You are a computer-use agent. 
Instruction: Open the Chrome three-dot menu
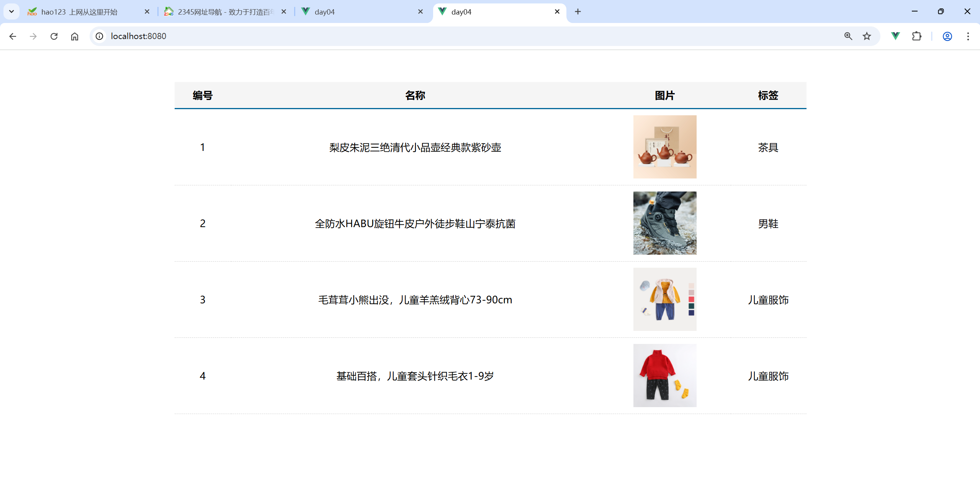tap(968, 36)
